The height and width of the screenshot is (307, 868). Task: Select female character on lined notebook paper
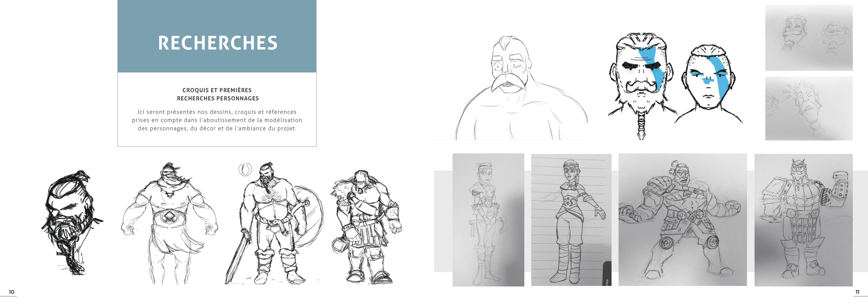click(571, 220)
